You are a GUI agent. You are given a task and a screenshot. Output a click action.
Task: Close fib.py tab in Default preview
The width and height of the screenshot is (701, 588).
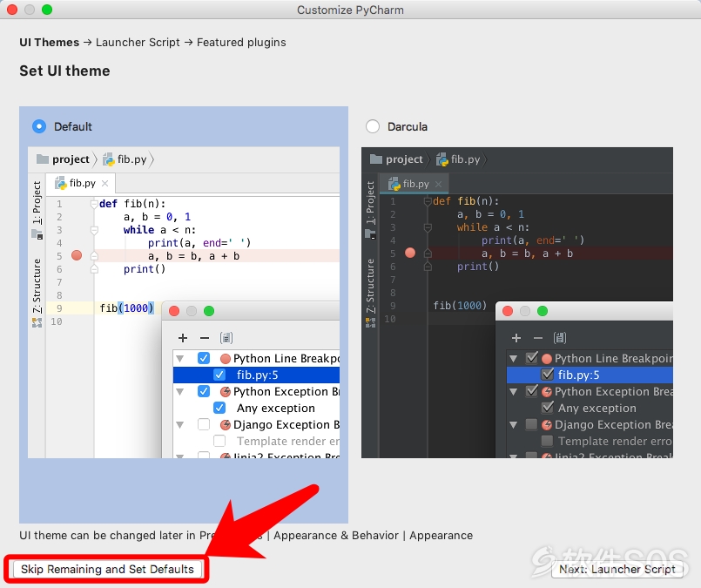[105, 183]
